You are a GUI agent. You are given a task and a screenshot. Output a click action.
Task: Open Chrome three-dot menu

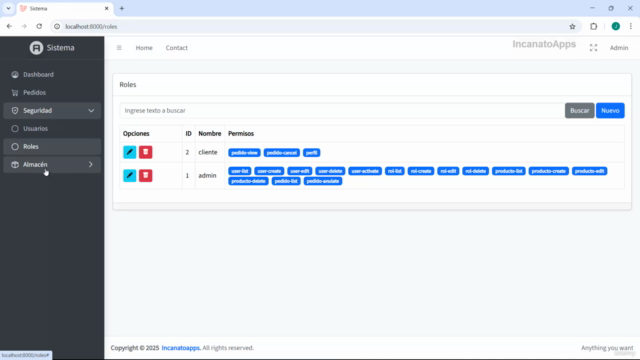(631, 27)
